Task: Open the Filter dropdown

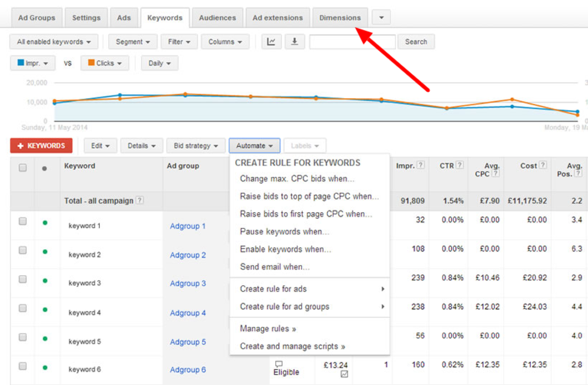Action: tap(179, 42)
